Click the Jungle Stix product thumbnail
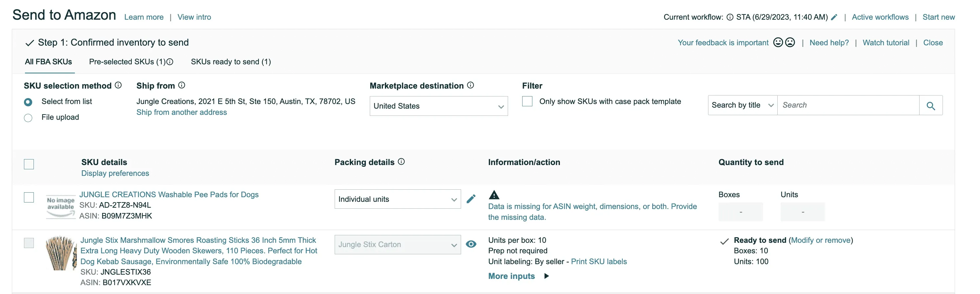The width and height of the screenshot is (980, 294). 60,253
